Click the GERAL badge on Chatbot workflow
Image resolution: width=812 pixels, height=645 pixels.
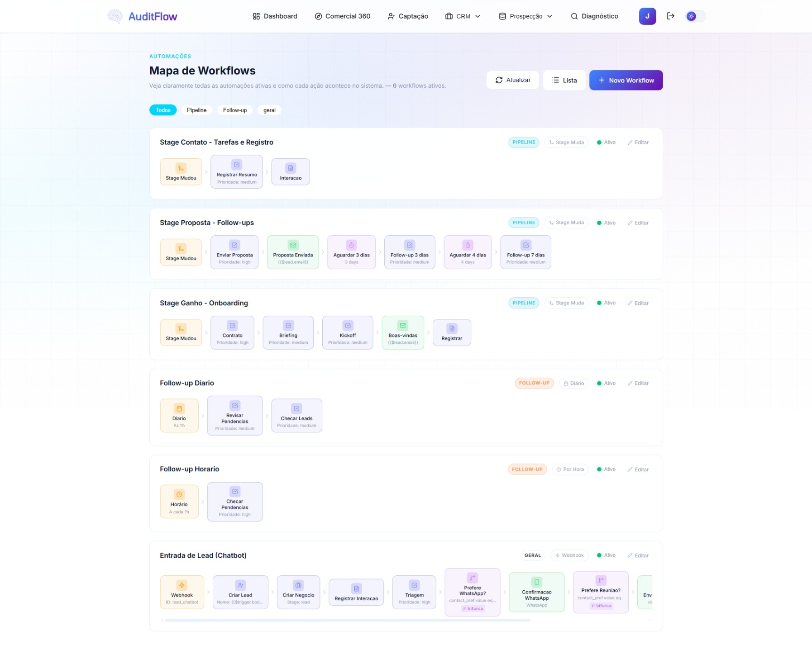(533, 555)
